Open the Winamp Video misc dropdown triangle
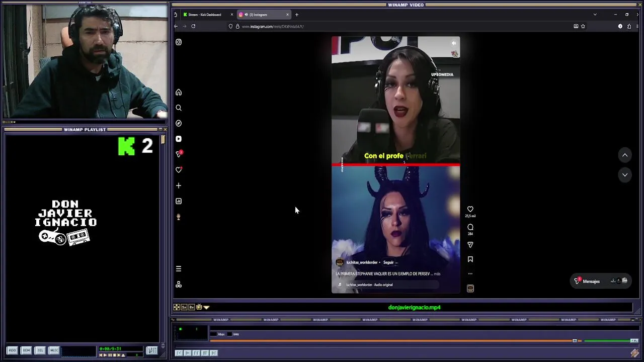The width and height of the screenshot is (644, 362). 206,307
